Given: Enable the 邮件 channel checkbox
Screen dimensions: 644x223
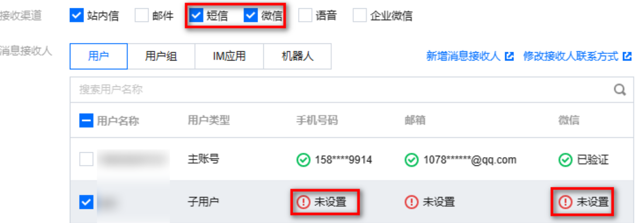Looking at the screenshot, I should [x=142, y=16].
